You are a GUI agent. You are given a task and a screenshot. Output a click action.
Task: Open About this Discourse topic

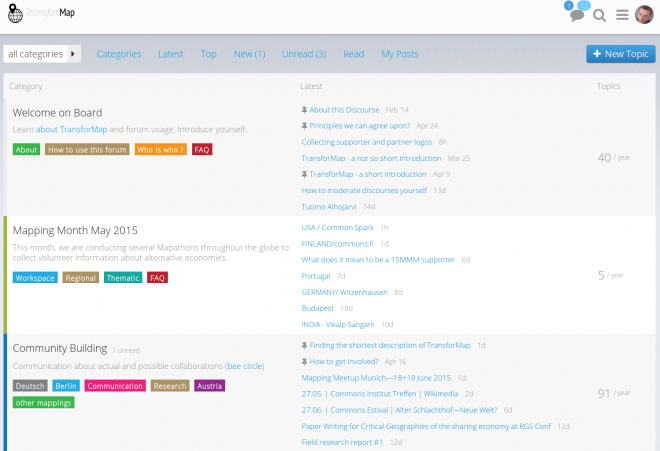point(344,110)
